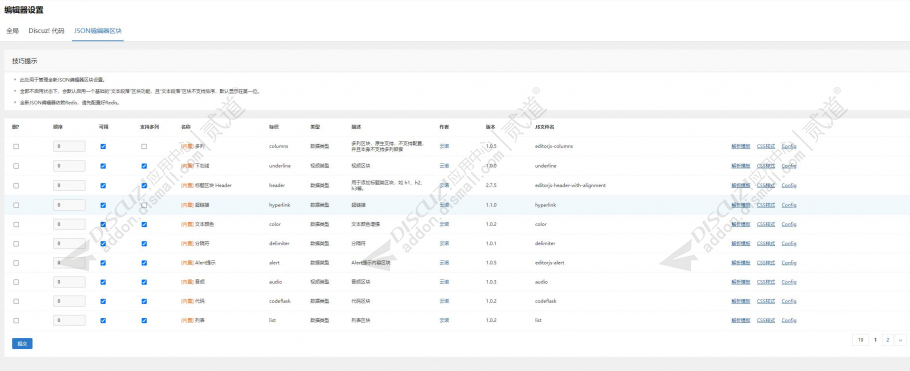
Task: Toggle 可用 checkbox for header row
Action: (x=103, y=186)
